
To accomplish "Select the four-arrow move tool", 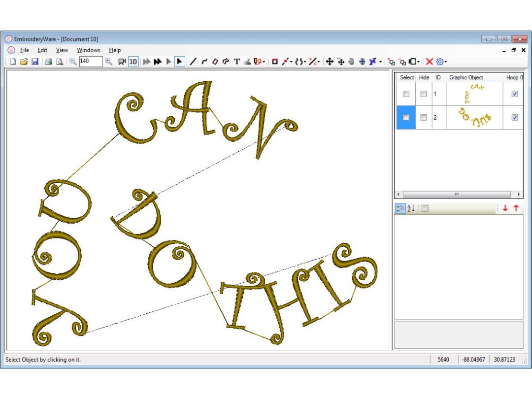I will (x=330, y=62).
